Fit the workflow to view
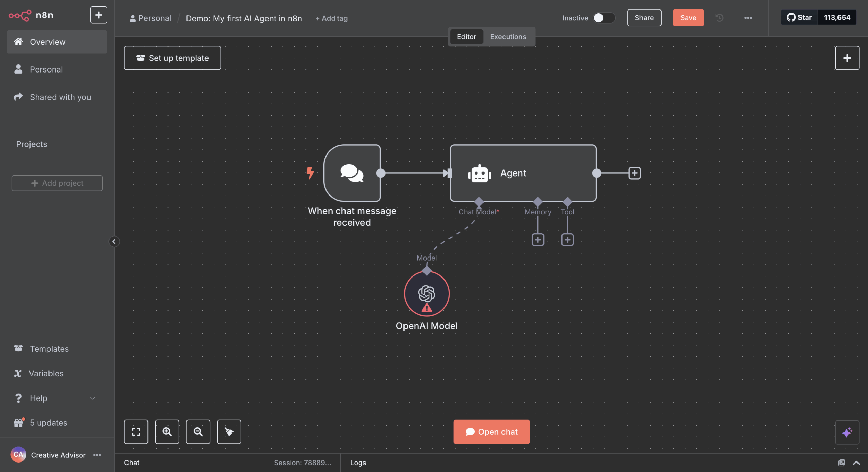868x472 pixels. pos(136,432)
